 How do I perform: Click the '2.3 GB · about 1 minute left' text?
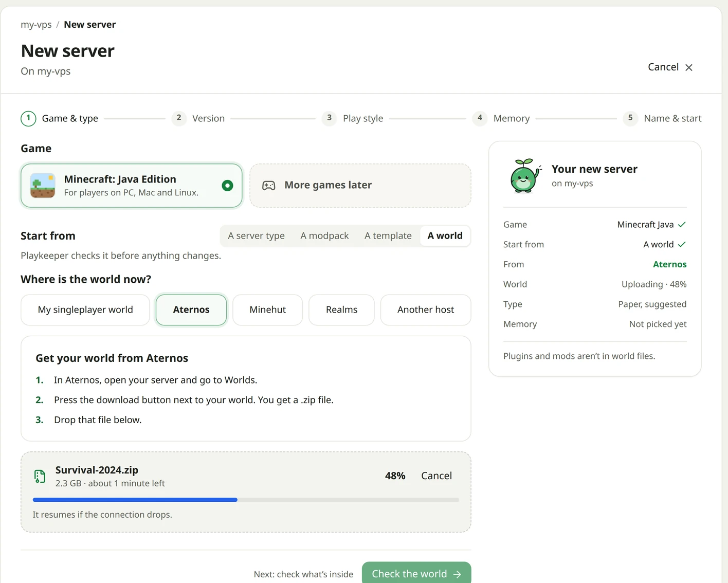coord(110,483)
